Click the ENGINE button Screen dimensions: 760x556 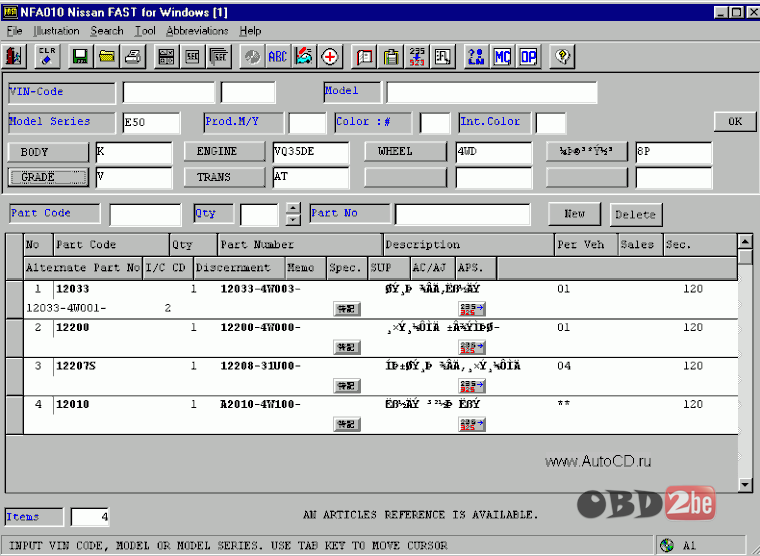[x=224, y=151]
